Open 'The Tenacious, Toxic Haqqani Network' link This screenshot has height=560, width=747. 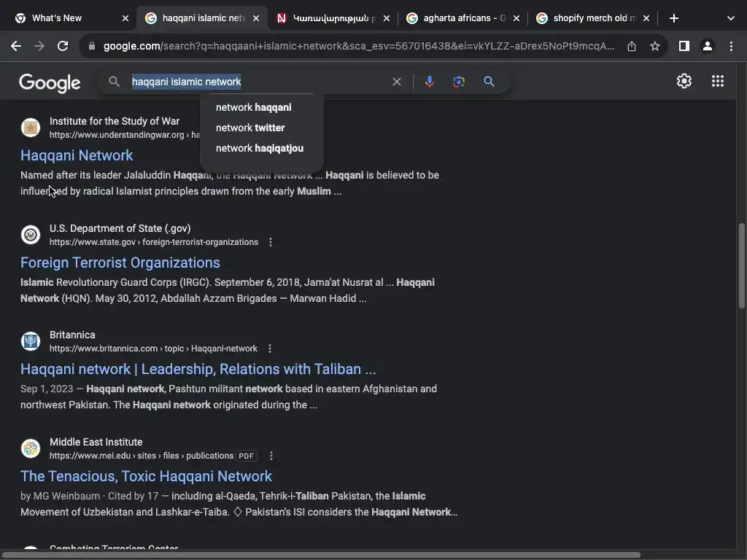point(146,476)
